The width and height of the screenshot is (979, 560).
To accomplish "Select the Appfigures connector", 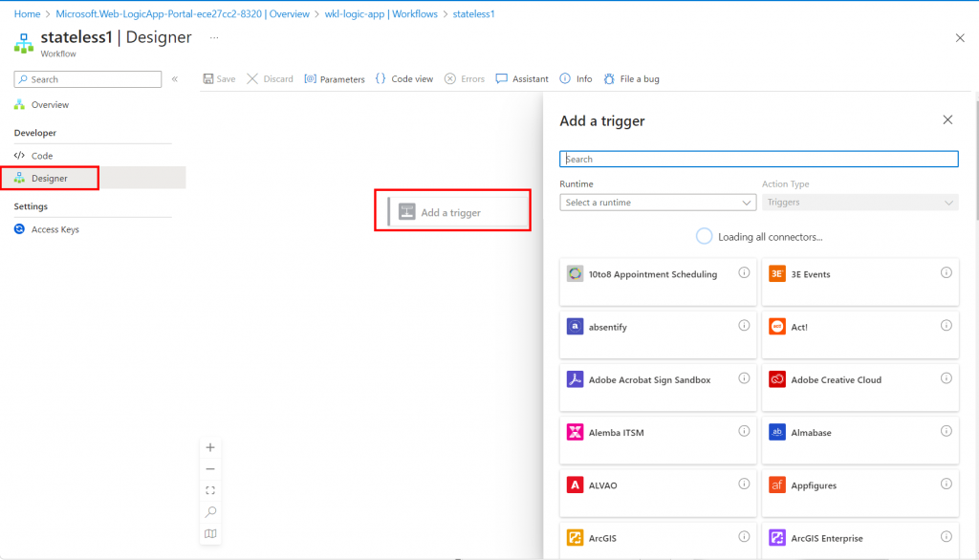I will point(860,493).
